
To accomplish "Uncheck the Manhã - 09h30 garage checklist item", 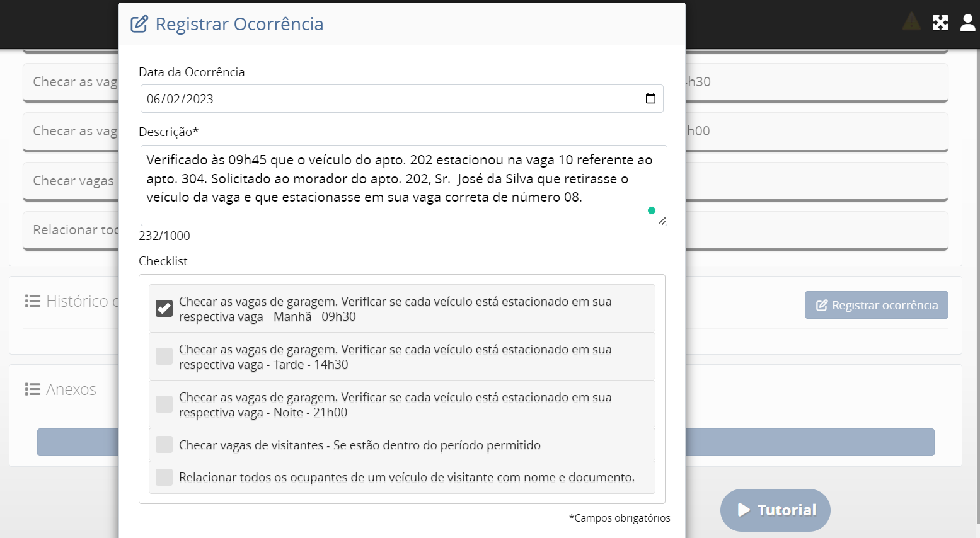I will pos(164,308).
